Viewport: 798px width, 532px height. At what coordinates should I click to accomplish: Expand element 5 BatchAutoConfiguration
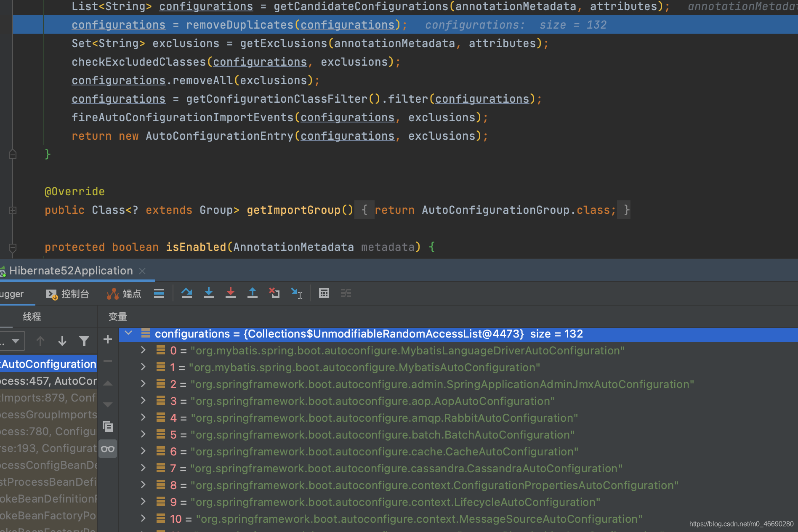coord(143,434)
